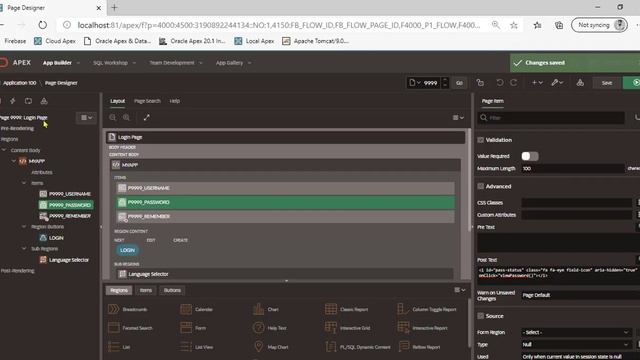Select the Faceted Search region in gallery
This screenshot has width=640, height=360.
(130, 328)
